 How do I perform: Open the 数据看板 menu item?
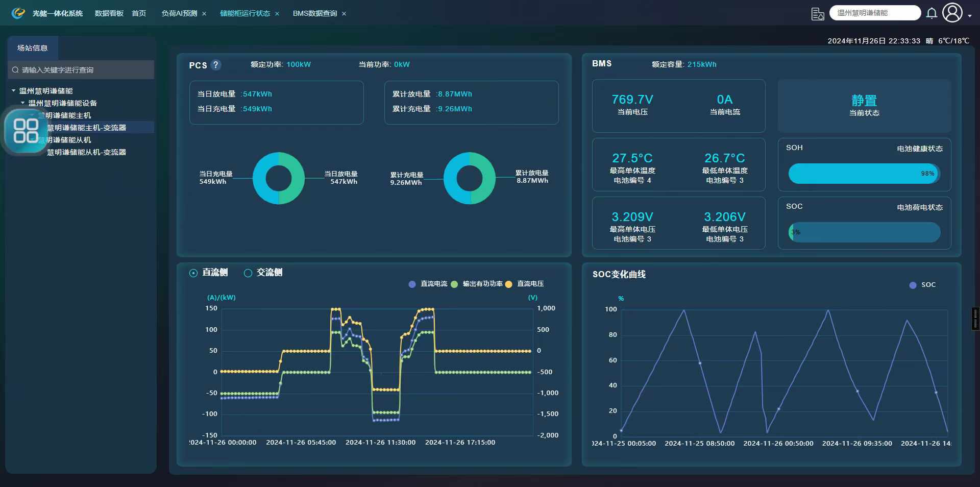(x=109, y=13)
